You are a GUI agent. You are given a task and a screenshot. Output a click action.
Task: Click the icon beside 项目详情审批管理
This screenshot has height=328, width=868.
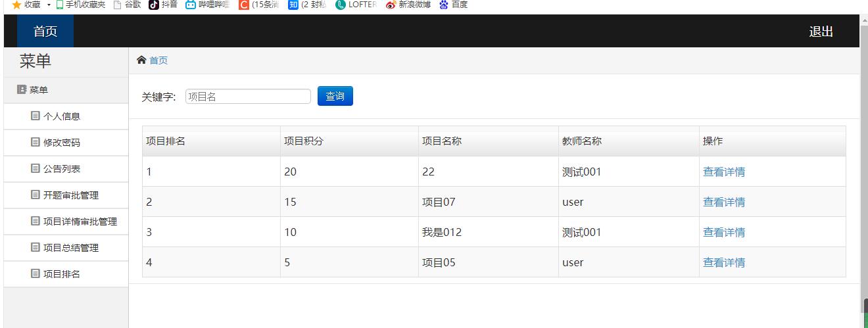click(x=36, y=221)
